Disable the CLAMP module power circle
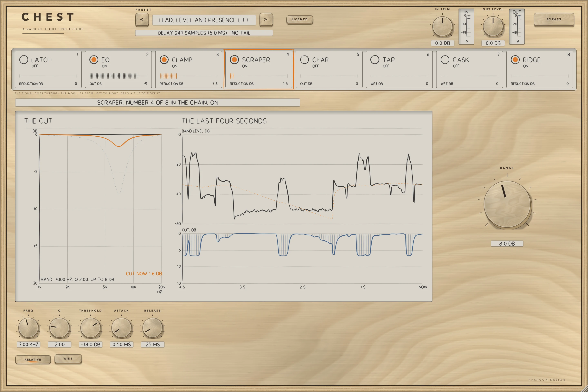The image size is (588, 392). (164, 59)
